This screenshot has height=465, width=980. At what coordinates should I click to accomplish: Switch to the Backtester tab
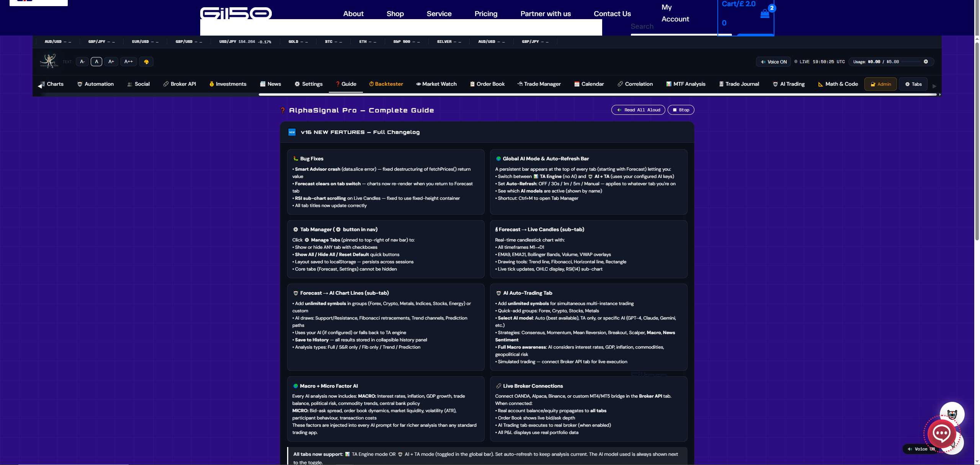tap(386, 84)
